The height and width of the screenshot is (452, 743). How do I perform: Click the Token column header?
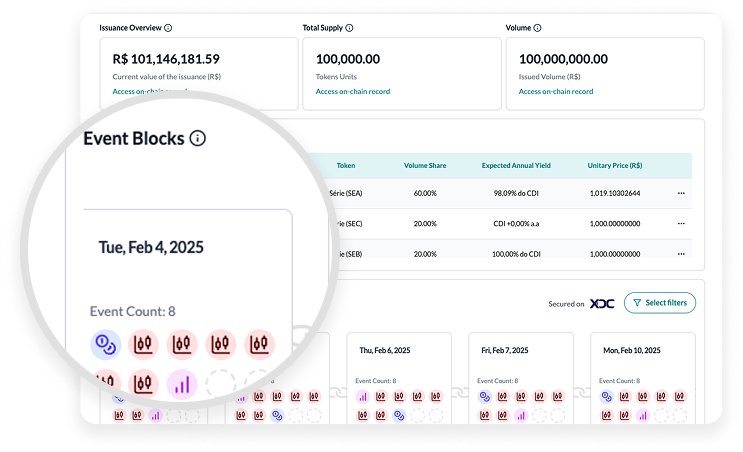click(x=346, y=165)
